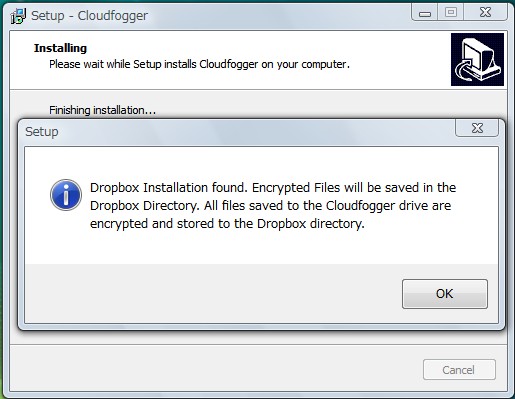This screenshot has height=399, width=515.
Task: Click the maximize button of Cloudfogger setup
Action: pyautogui.click(x=451, y=13)
